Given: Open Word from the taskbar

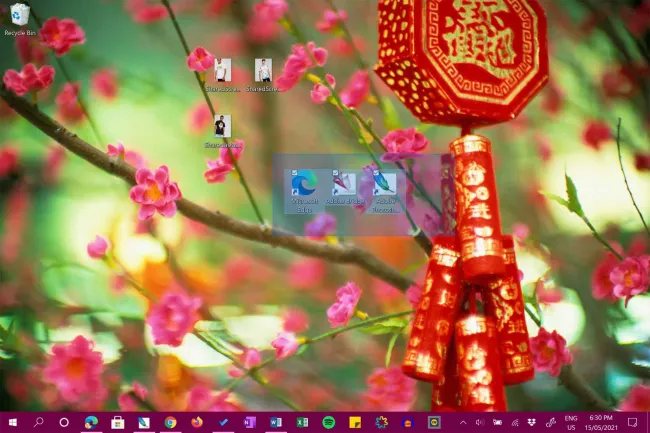Looking at the screenshot, I should [276, 423].
